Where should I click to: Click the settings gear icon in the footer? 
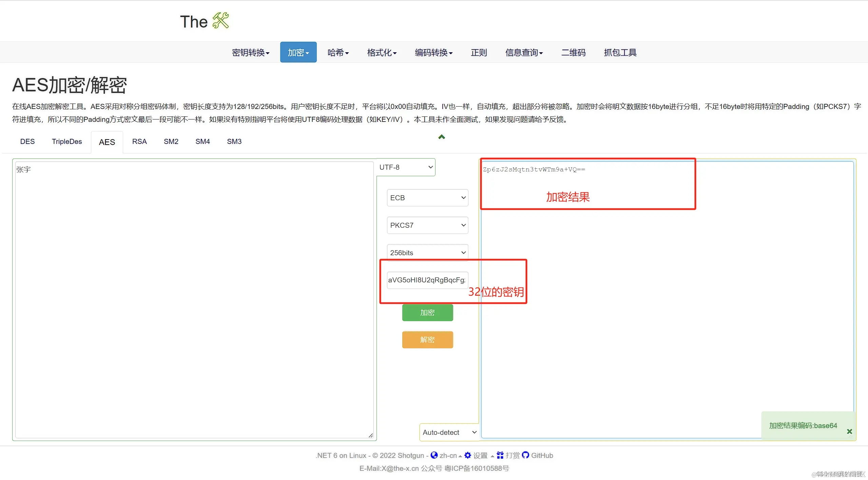click(x=468, y=455)
